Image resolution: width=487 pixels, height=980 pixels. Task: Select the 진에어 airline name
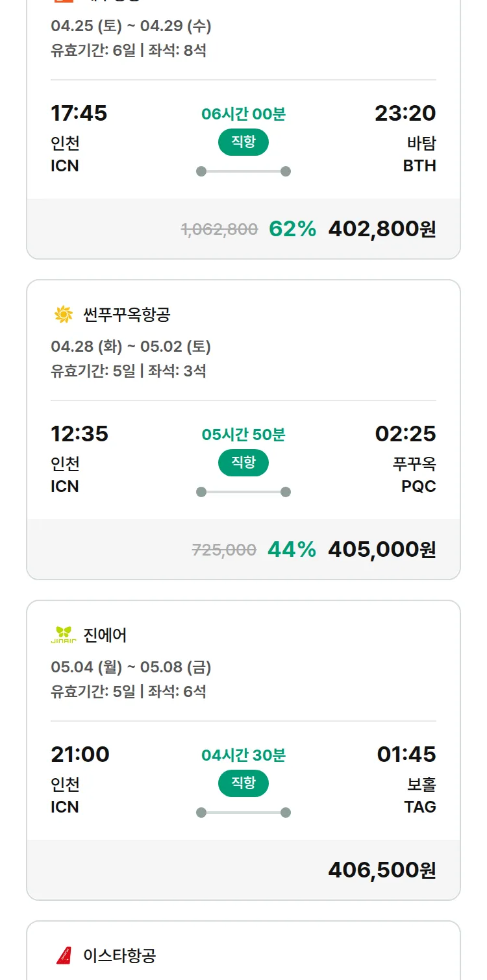coord(105,635)
